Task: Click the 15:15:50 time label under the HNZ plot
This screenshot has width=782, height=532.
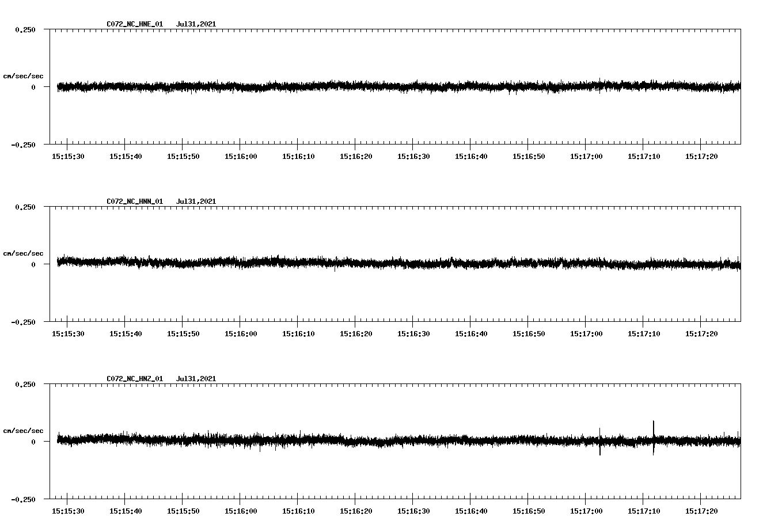Action: click(183, 511)
